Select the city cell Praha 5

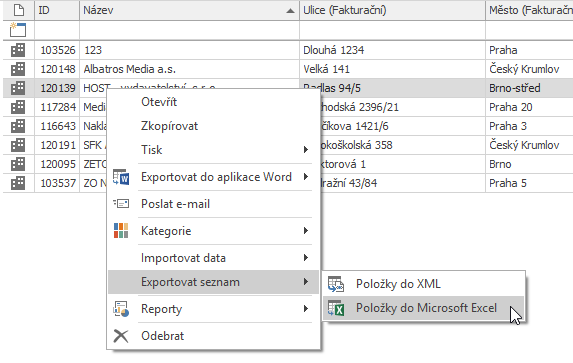[530, 183]
